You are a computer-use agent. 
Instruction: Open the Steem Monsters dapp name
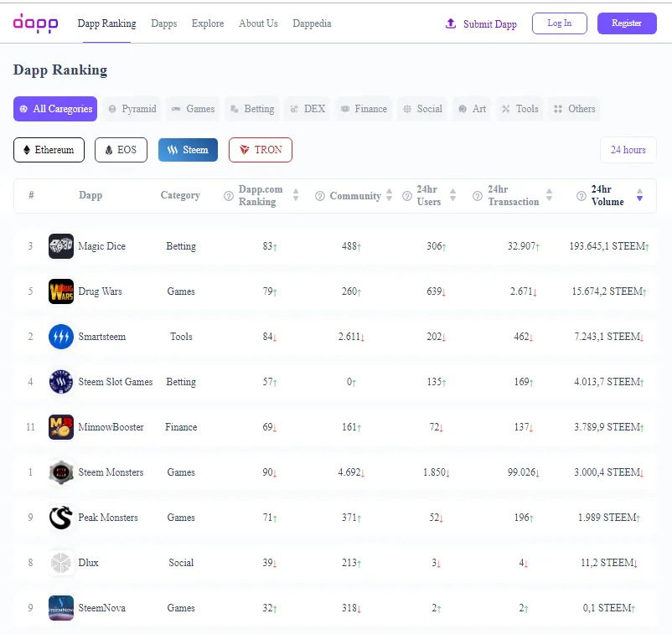(x=111, y=472)
